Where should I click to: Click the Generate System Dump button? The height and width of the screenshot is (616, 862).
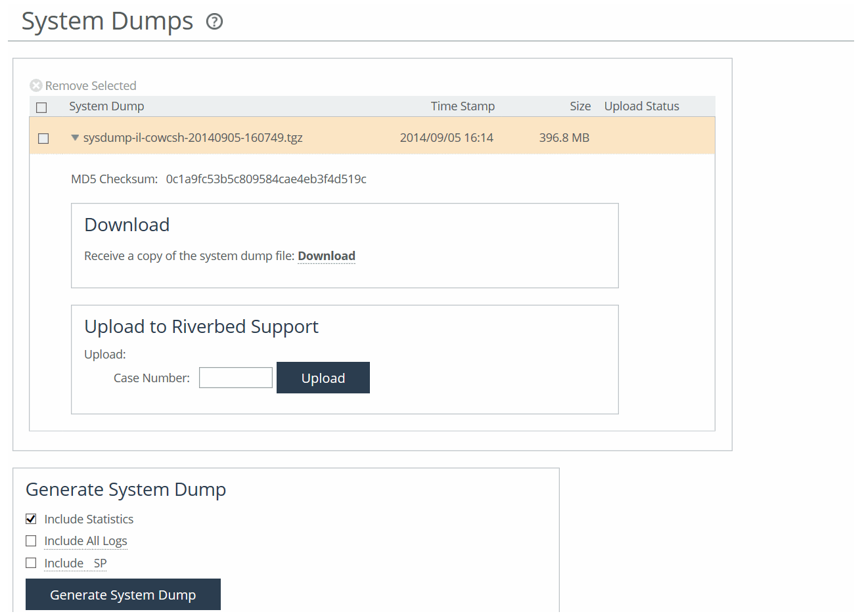123,594
